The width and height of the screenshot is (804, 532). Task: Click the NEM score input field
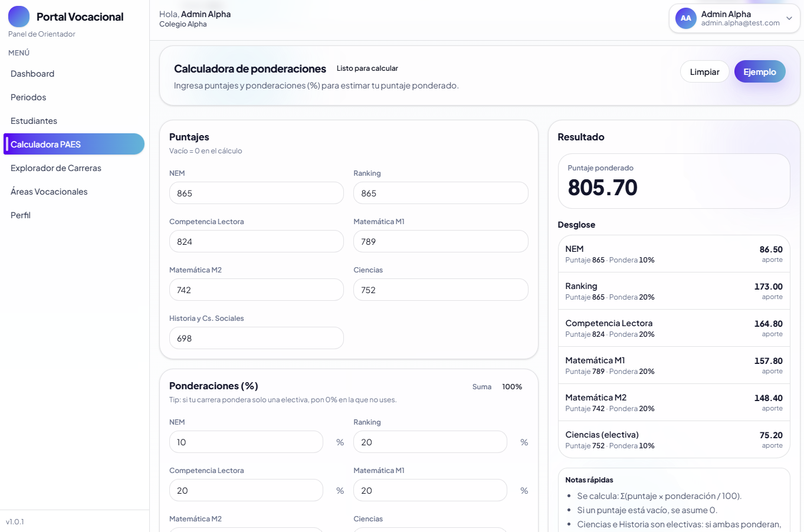[256, 193]
